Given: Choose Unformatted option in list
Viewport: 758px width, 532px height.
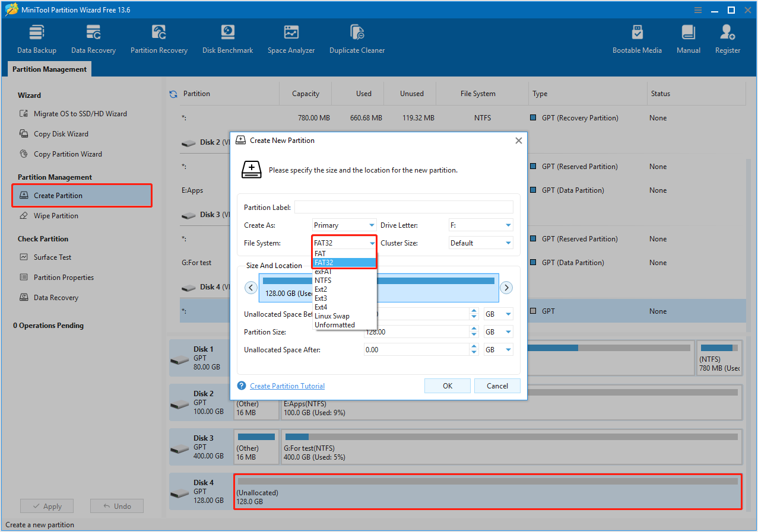Looking at the screenshot, I should click(x=344, y=325).
